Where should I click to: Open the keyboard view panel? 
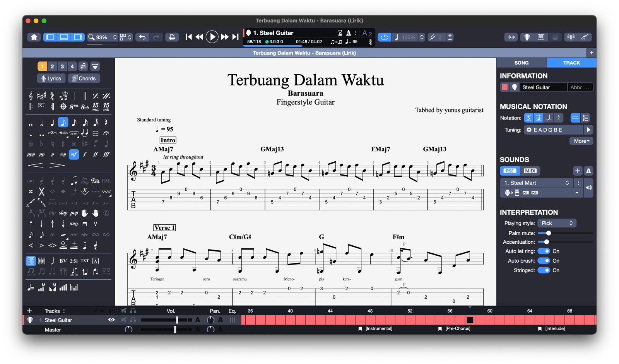point(541,37)
